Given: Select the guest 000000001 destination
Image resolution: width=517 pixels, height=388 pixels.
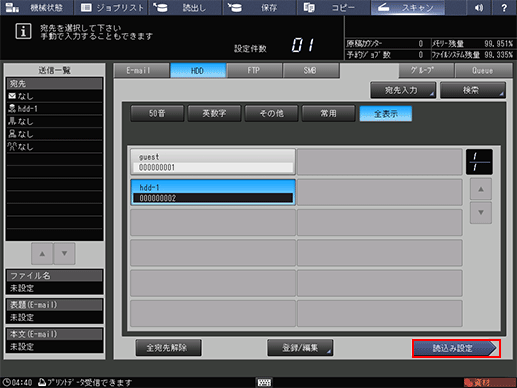Looking at the screenshot, I should tap(213, 162).
